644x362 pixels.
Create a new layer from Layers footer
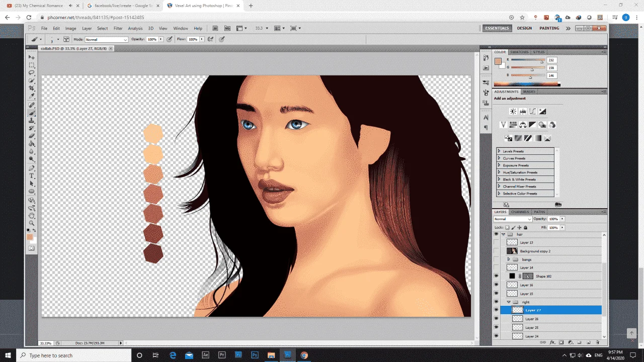(588, 342)
